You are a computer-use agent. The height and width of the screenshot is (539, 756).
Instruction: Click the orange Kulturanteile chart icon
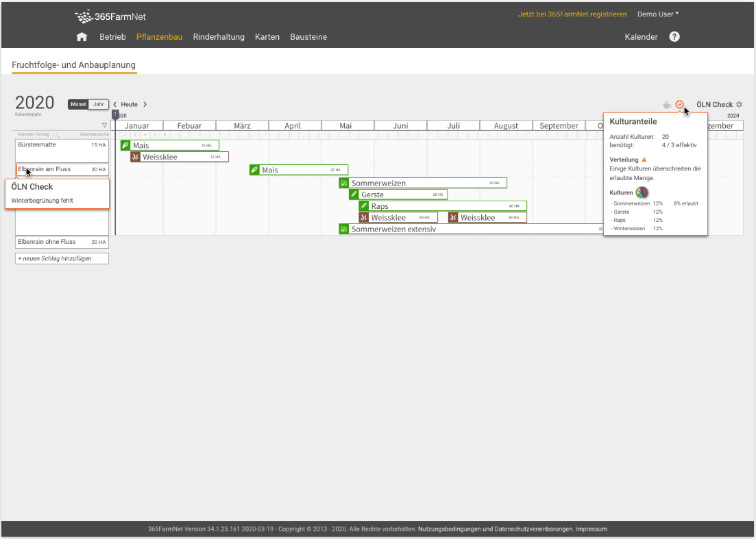point(679,104)
